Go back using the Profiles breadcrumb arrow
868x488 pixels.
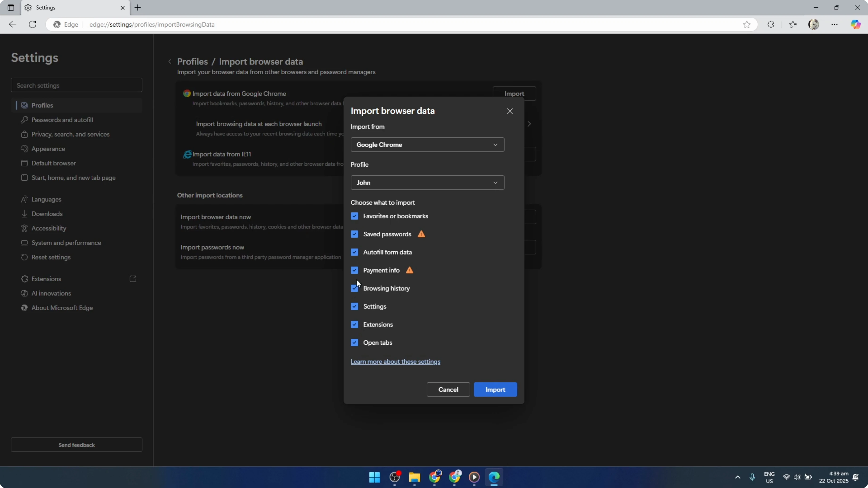[x=170, y=62]
